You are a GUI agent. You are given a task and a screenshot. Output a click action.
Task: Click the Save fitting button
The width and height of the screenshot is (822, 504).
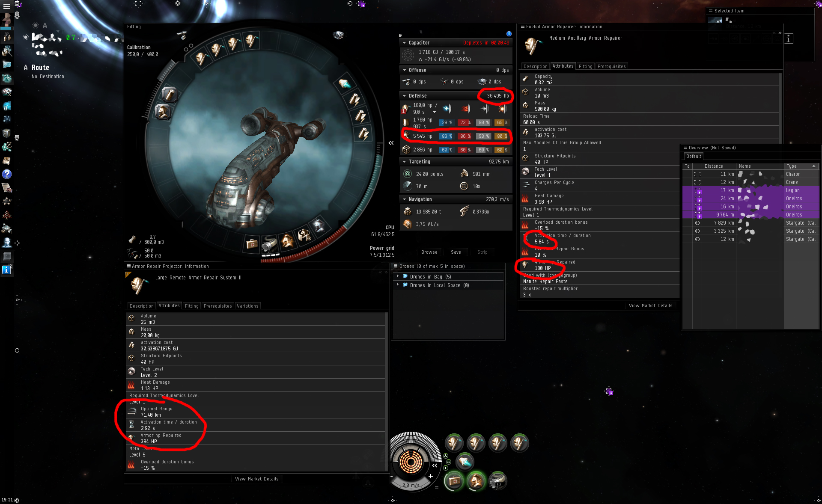click(x=456, y=252)
